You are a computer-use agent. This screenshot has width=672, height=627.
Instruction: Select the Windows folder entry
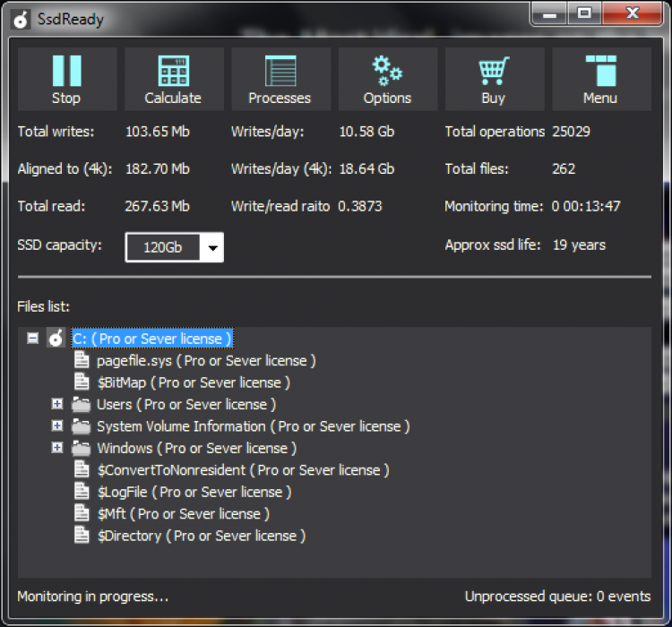point(197,448)
